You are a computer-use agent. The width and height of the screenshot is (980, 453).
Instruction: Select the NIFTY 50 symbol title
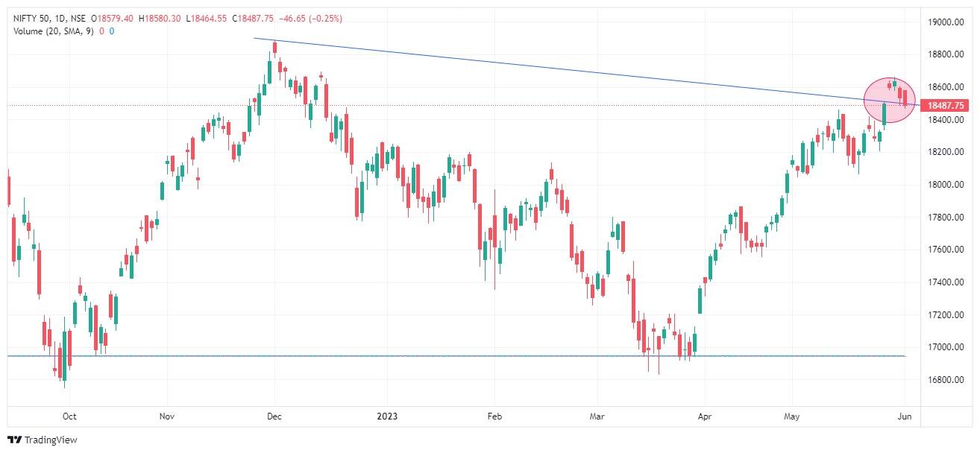coord(31,17)
